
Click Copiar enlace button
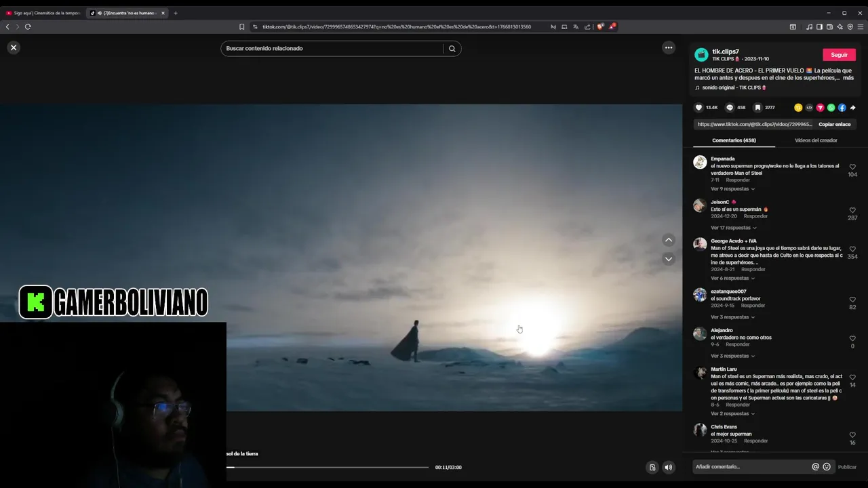coord(834,125)
